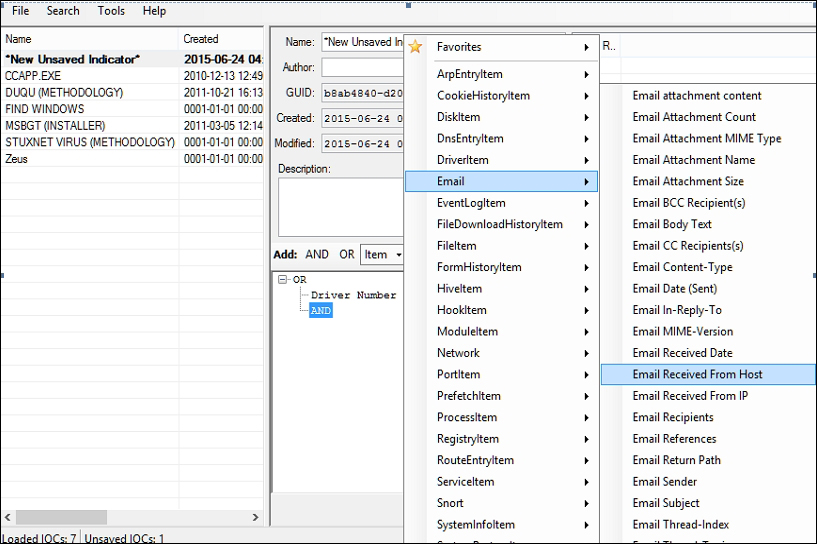This screenshot has width=817, height=544.
Task: Choose Email Attachment MIME Type
Action: click(x=707, y=139)
